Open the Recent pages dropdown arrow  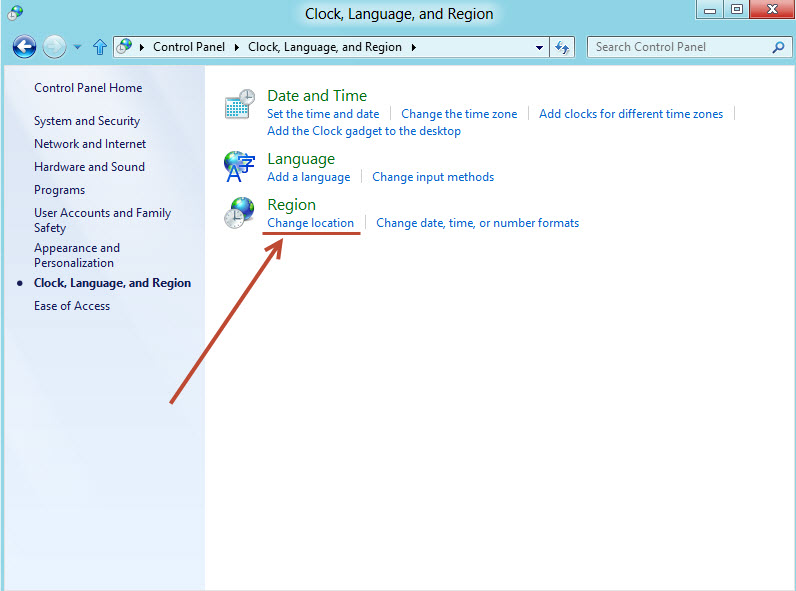pyautogui.click(x=78, y=47)
